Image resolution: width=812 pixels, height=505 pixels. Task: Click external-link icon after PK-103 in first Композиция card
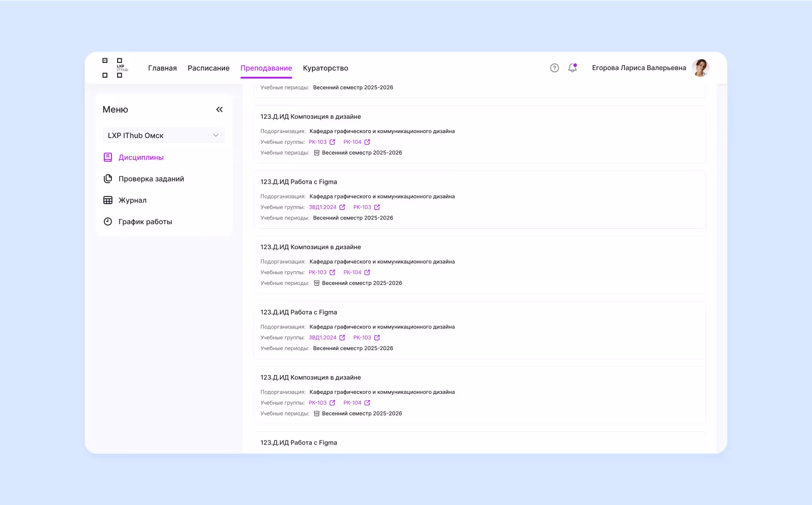coord(332,142)
